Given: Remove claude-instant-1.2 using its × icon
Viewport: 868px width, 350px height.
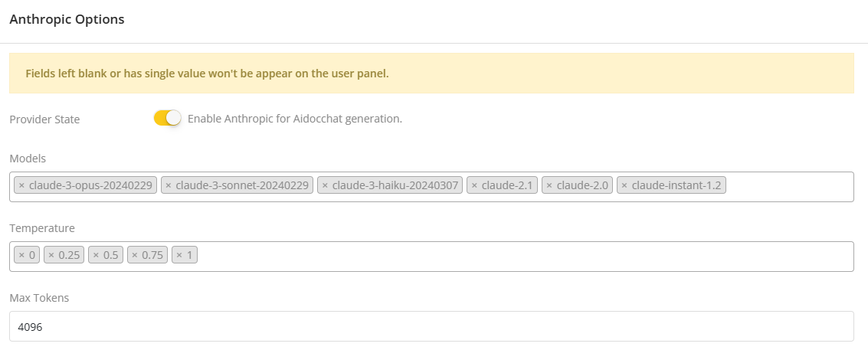Looking at the screenshot, I should (x=624, y=185).
